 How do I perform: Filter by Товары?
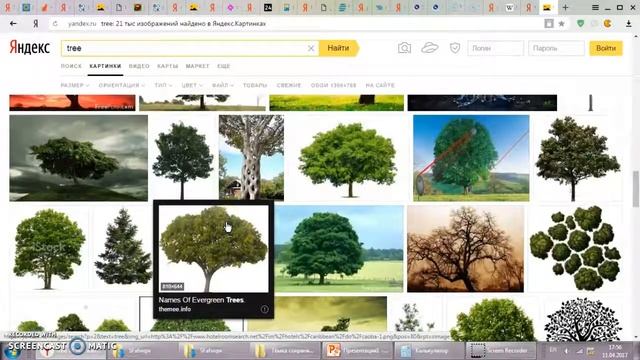pyautogui.click(x=255, y=85)
